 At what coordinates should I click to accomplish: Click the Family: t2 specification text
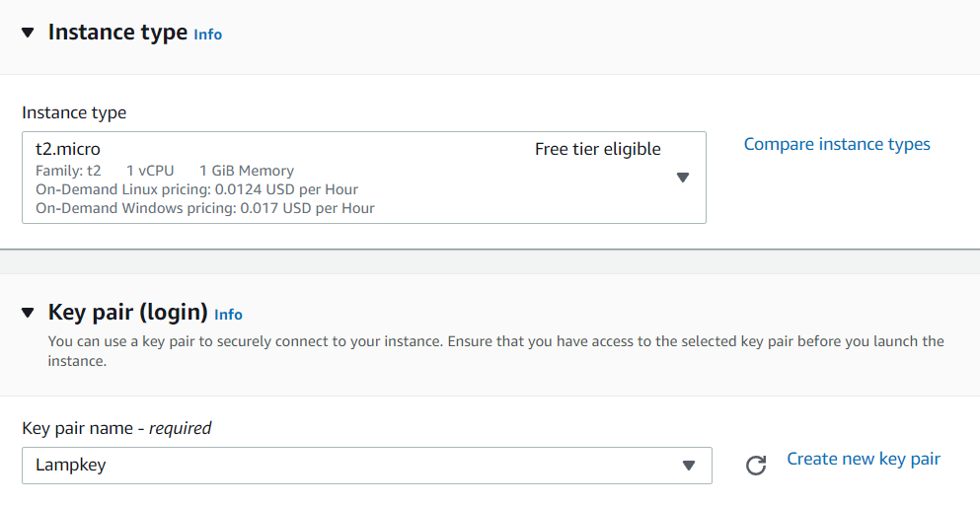click(x=68, y=171)
